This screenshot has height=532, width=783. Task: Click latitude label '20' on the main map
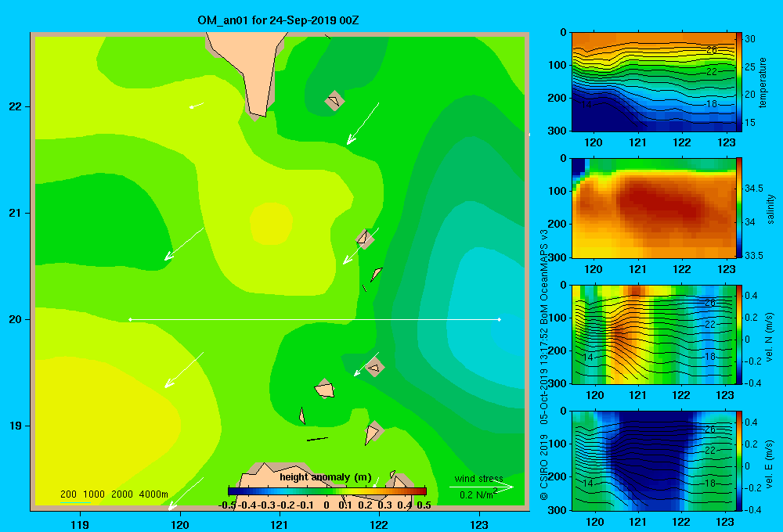16,319
